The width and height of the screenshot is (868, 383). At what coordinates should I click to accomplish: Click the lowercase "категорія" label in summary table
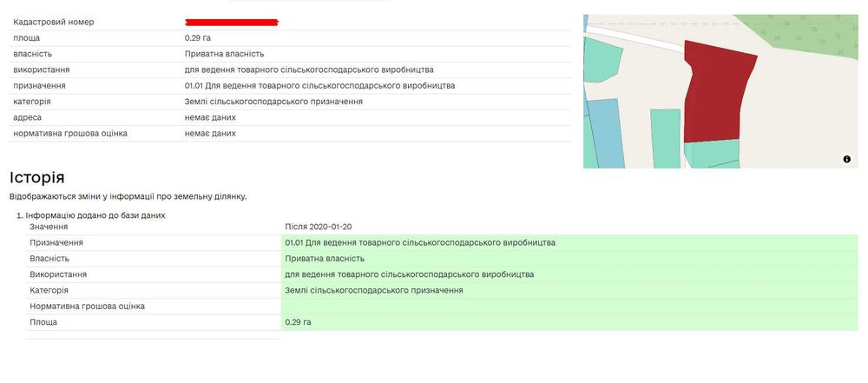click(x=32, y=102)
